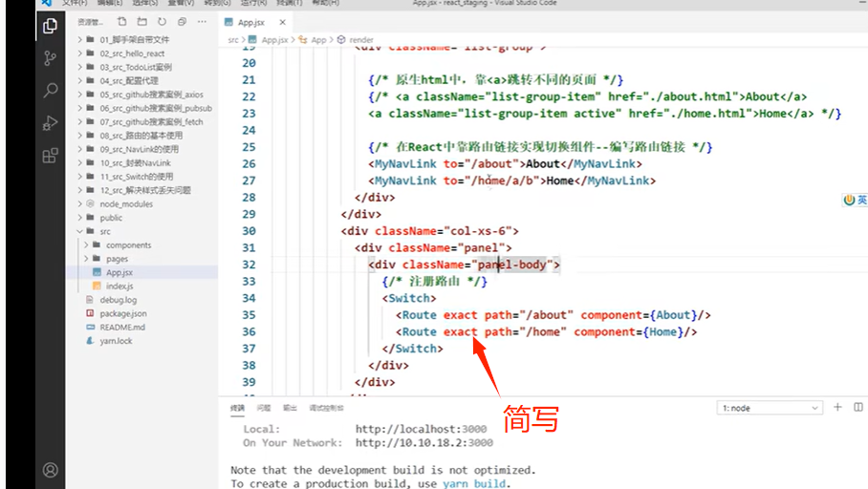
Task: Click the 'exact' attribute on line 36
Action: coord(460,332)
